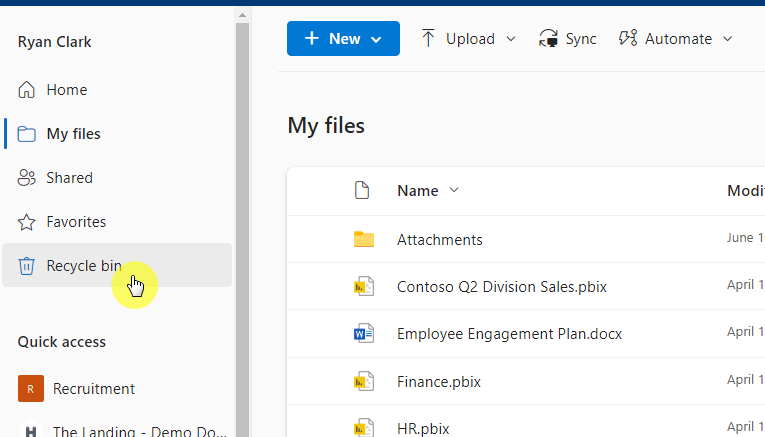Select My files in the navigation

[117, 134]
